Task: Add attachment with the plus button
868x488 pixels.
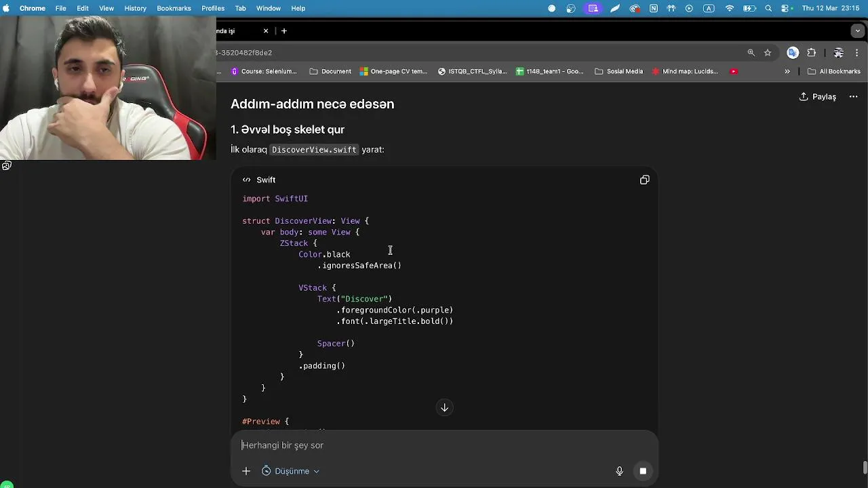Action: [246, 471]
